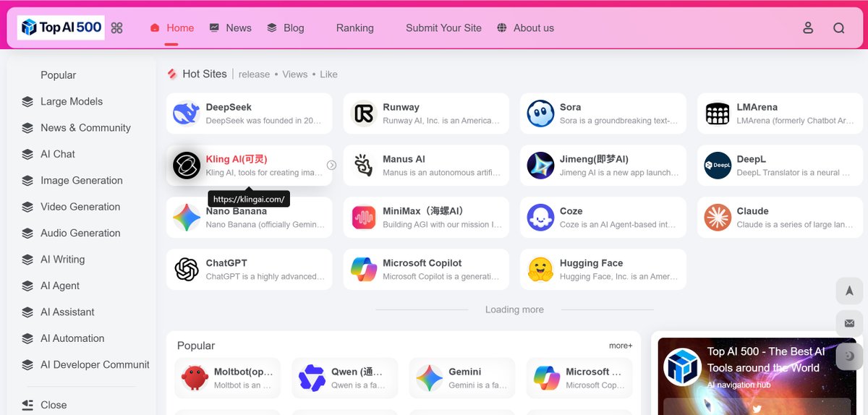Image resolution: width=868 pixels, height=415 pixels.
Task: Select Video Generation category
Action: [x=71, y=207]
